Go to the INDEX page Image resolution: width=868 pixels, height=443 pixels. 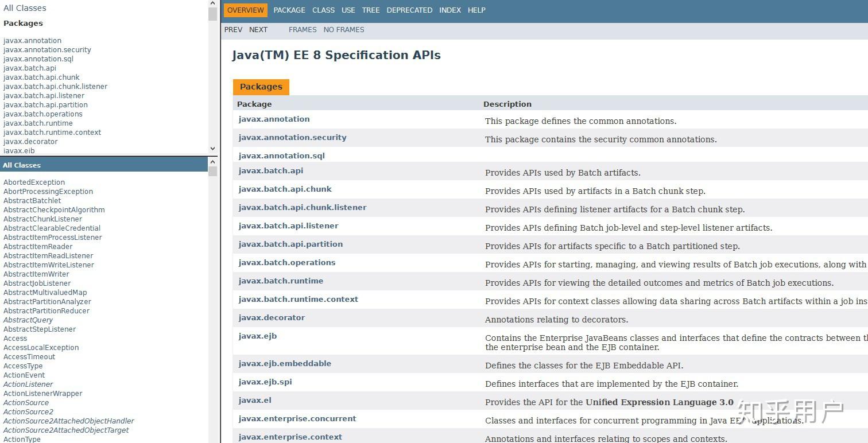pyautogui.click(x=450, y=10)
